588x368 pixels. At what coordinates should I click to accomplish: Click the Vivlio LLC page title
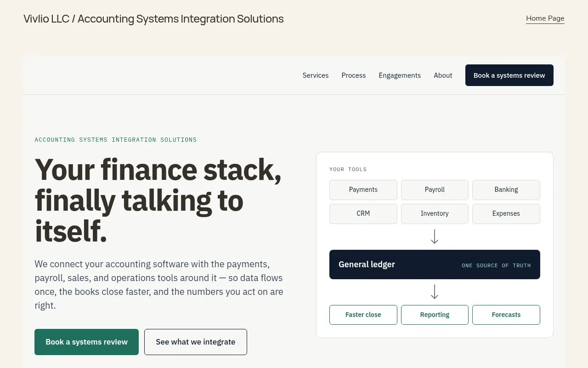tap(153, 19)
